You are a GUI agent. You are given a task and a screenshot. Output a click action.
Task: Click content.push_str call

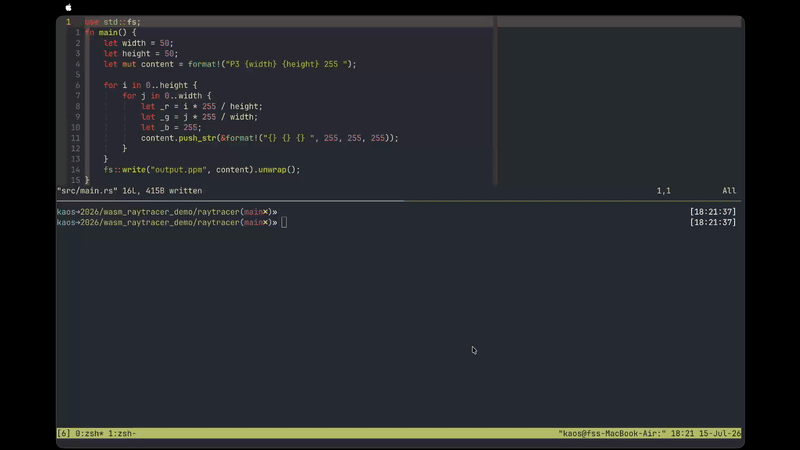point(179,138)
